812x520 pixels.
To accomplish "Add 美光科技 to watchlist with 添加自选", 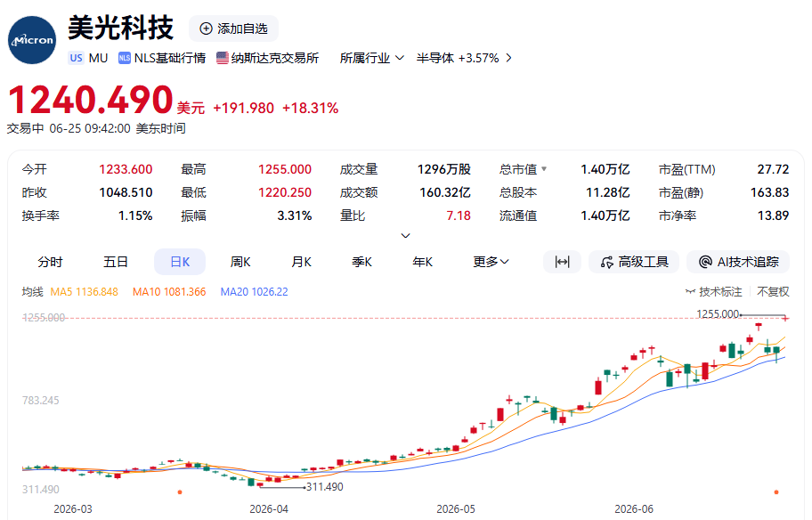I will click(x=233, y=28).
